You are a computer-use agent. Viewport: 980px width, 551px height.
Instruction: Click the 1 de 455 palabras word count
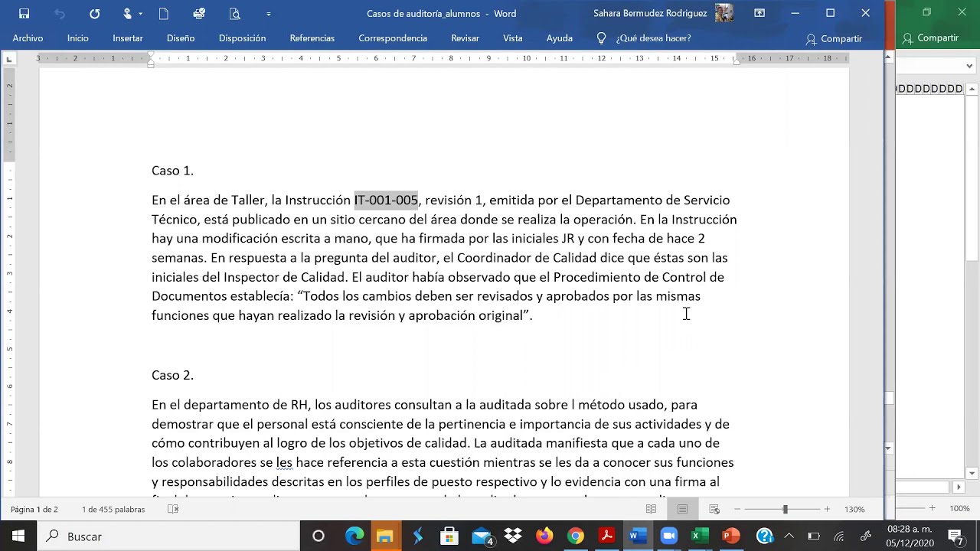point(113,509)
